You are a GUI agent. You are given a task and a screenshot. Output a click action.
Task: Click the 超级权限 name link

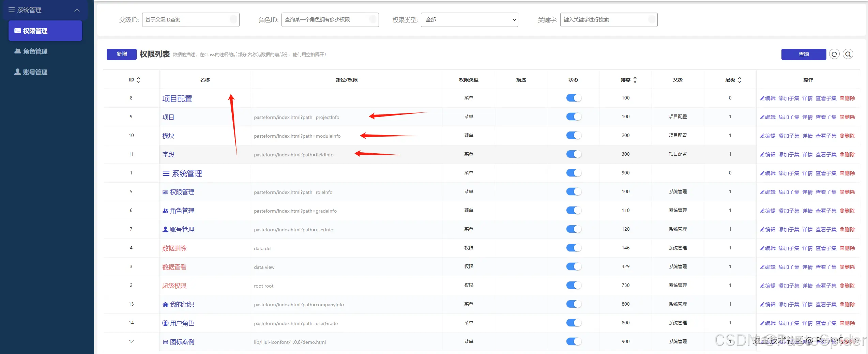[x=174, y=286]
